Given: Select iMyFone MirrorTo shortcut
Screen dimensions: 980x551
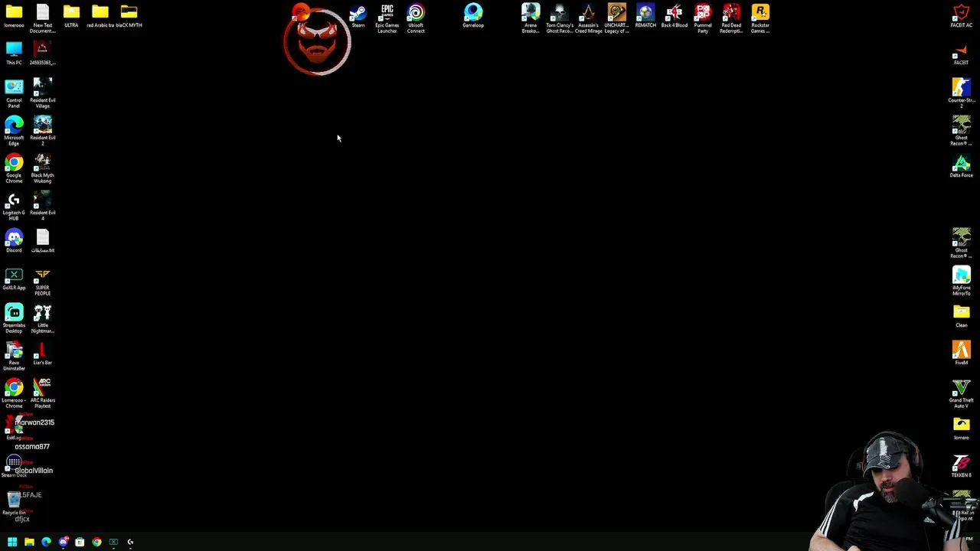Looking at the screenshot, I should (x=962, y=281).
